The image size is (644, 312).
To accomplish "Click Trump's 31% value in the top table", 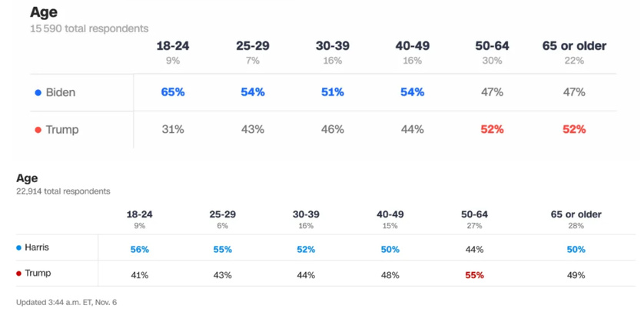I will (x=173, y=130).
